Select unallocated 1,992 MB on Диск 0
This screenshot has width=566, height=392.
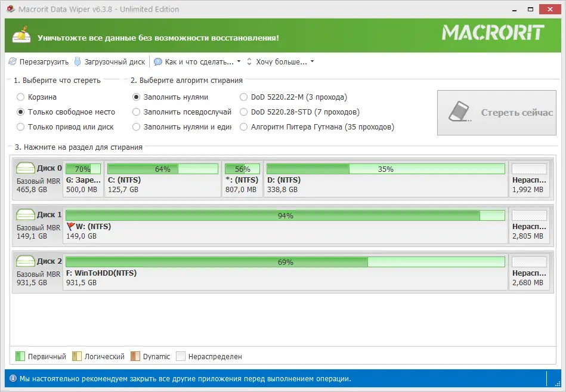[529, 179]
